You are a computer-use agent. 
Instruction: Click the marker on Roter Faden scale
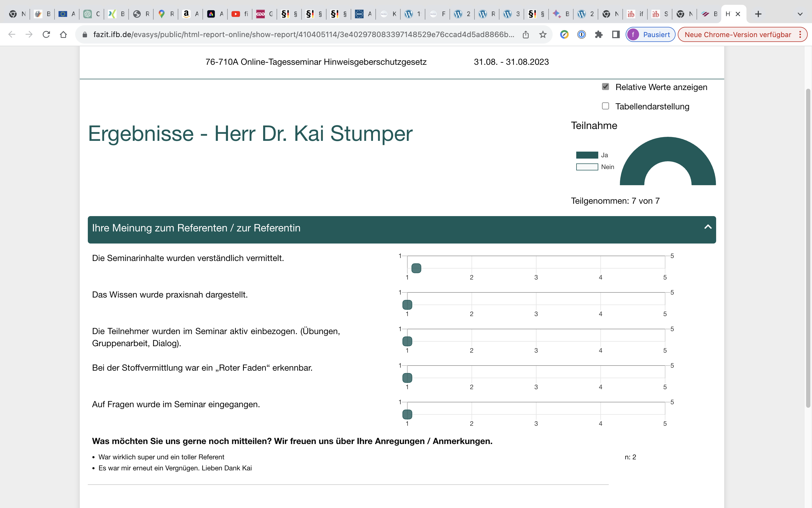[x=407, y=378]
